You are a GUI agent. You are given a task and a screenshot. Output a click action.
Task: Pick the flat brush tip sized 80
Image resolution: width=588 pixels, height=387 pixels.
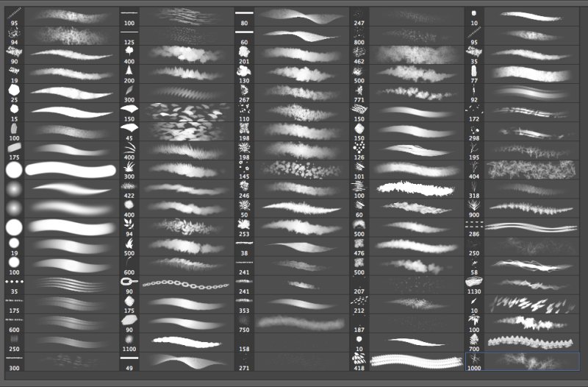point(244,15)
